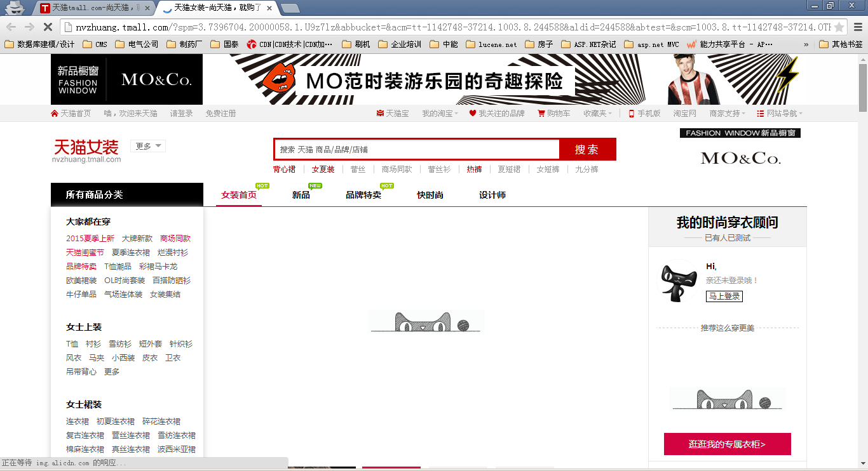868x471 pixels.
Task: Open the 中能 bookmark folder
Action: point(444,44)
